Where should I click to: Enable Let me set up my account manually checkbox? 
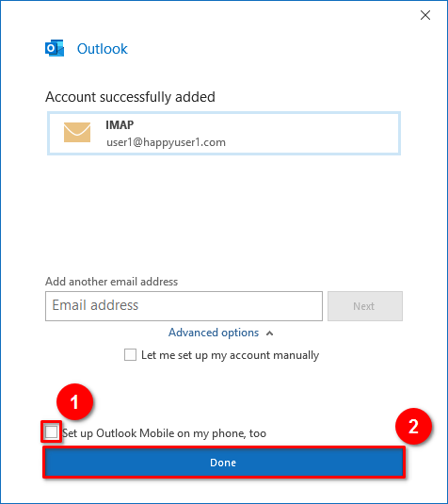[x=130, y=355]
